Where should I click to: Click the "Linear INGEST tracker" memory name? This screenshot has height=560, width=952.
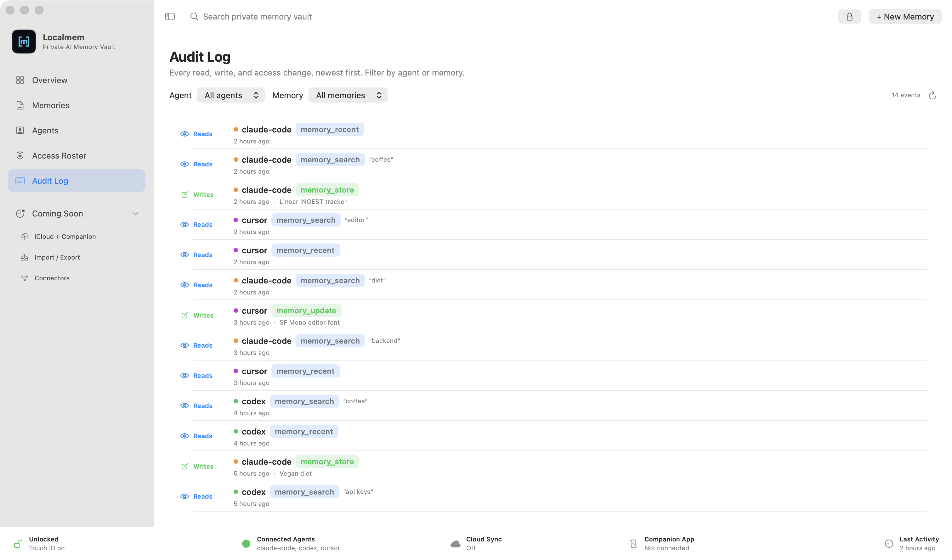pyautogui.click(x=313, y=202)
